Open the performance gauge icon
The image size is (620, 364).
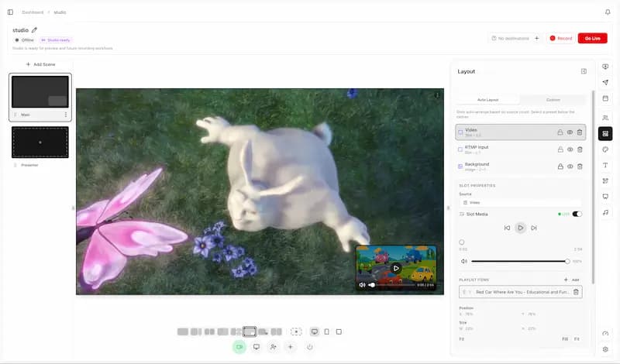[605, 334]
